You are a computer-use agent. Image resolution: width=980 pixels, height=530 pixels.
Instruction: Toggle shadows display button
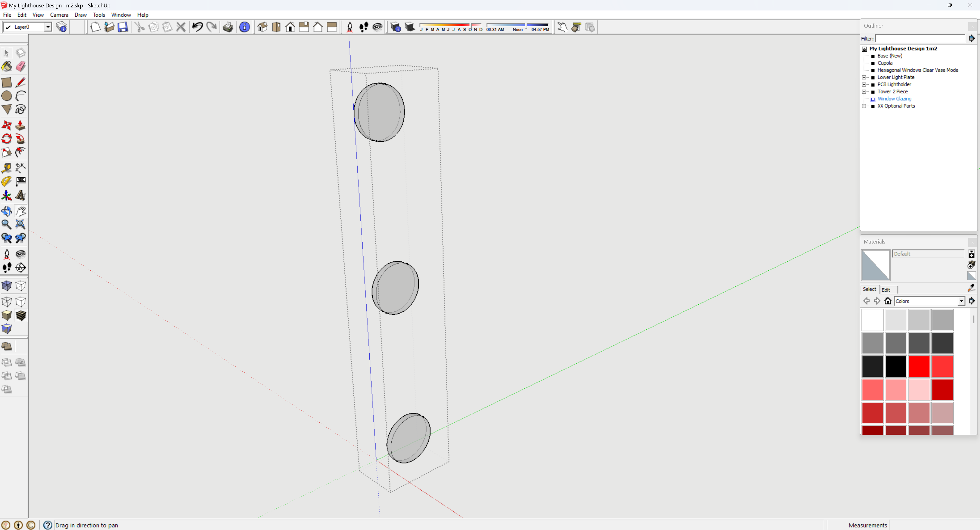tap(410, 27)
